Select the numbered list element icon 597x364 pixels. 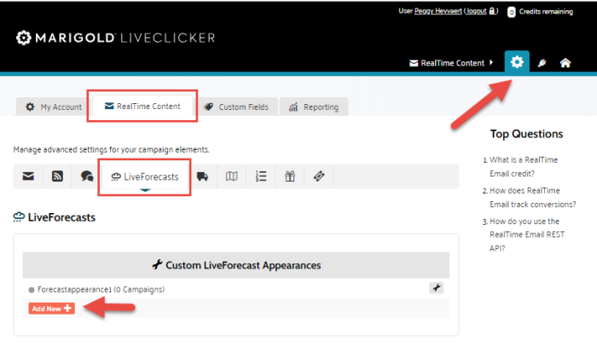click(261, 176)
